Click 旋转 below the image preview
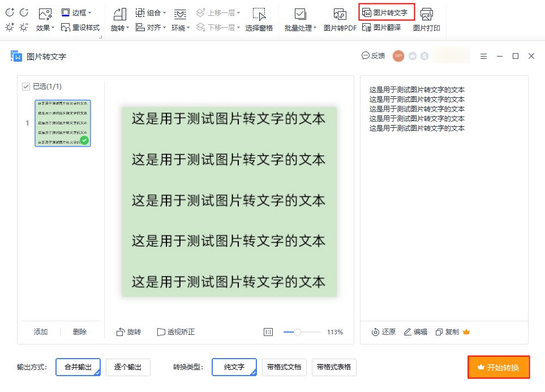Image resolution: width=545 pixels, height=392 pixels. pyautogui.click(x=128, y=332)
